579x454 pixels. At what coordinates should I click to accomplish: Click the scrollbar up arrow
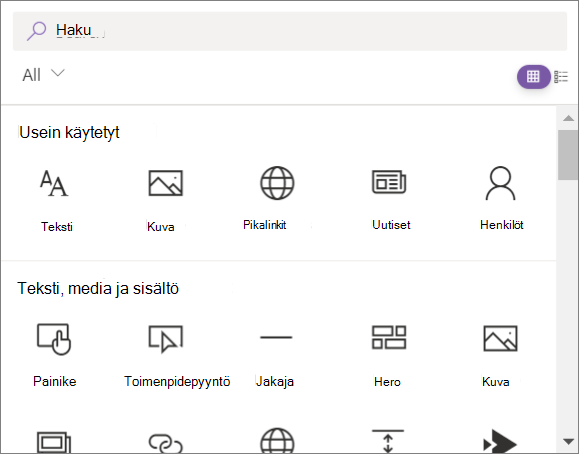pyautogui.click(x=568, y=118)
